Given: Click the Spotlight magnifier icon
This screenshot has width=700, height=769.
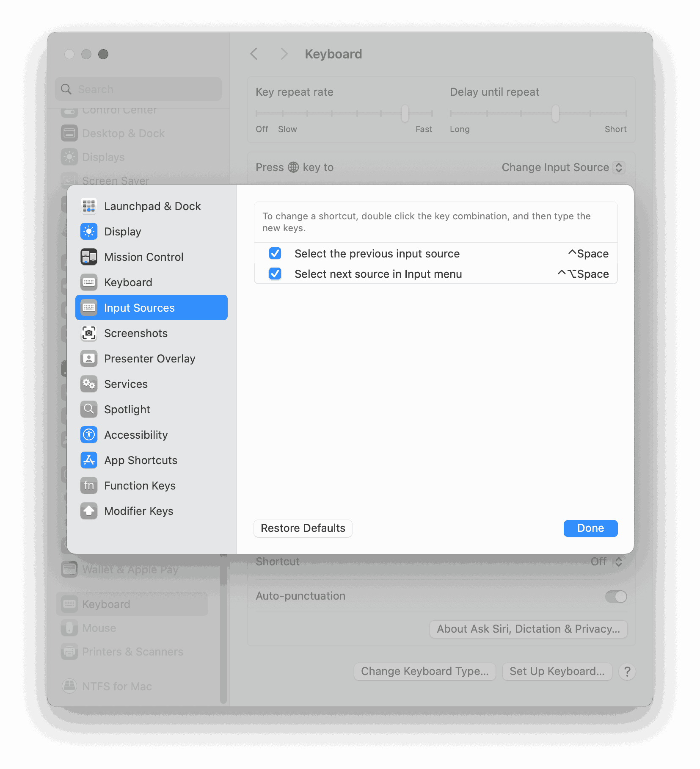Looking at the screenshot, I should pos(89,409).
